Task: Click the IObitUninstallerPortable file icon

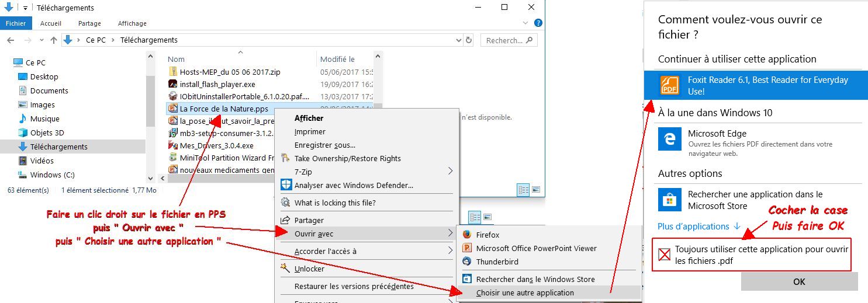Action: 173,96
